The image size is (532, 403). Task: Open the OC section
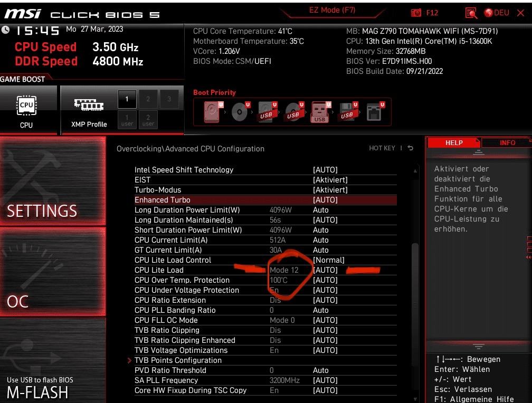(53, 271)
